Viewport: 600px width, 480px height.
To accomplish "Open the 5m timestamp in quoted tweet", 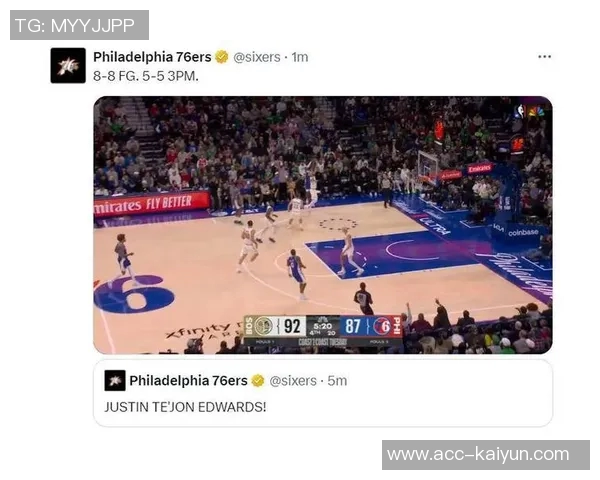I will [x=337, y=381].
